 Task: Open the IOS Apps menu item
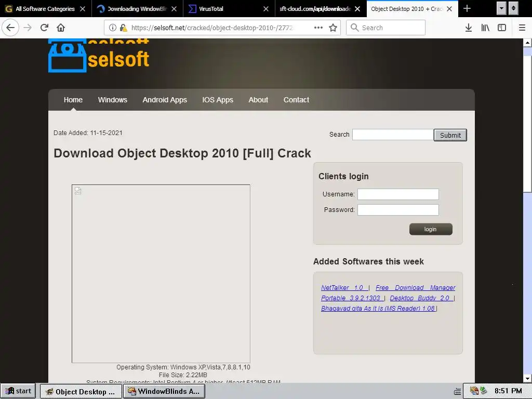point(218,100)
